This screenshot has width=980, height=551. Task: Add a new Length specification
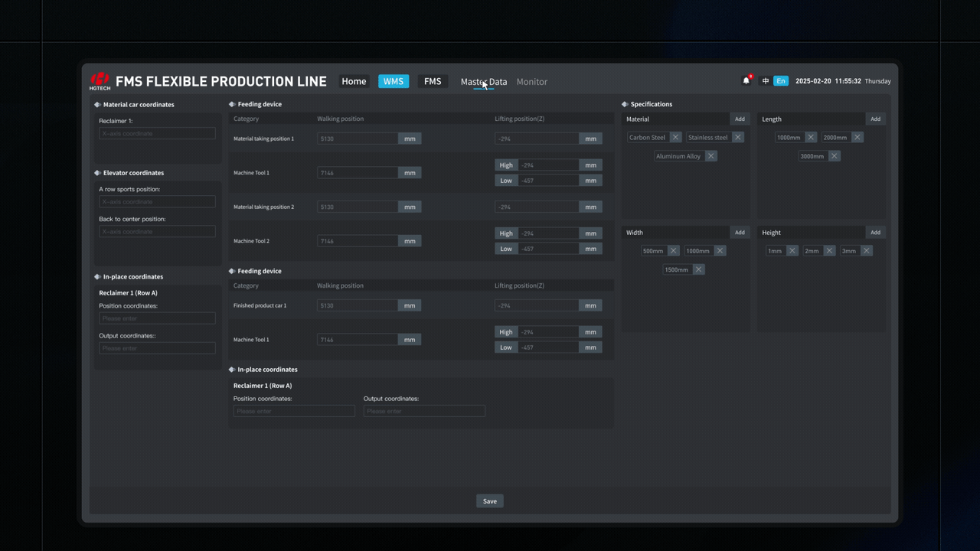coord(875,119)
